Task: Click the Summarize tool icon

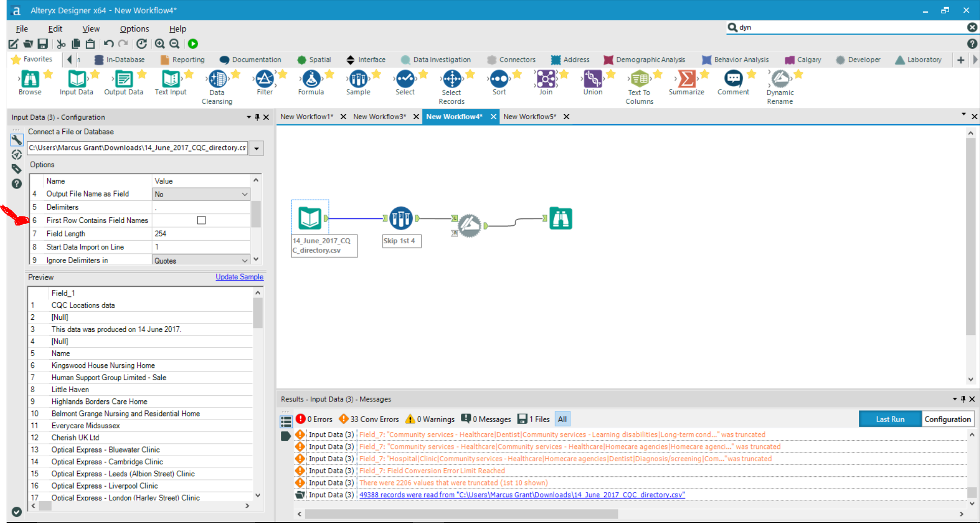Action: (x=686, y=80)
